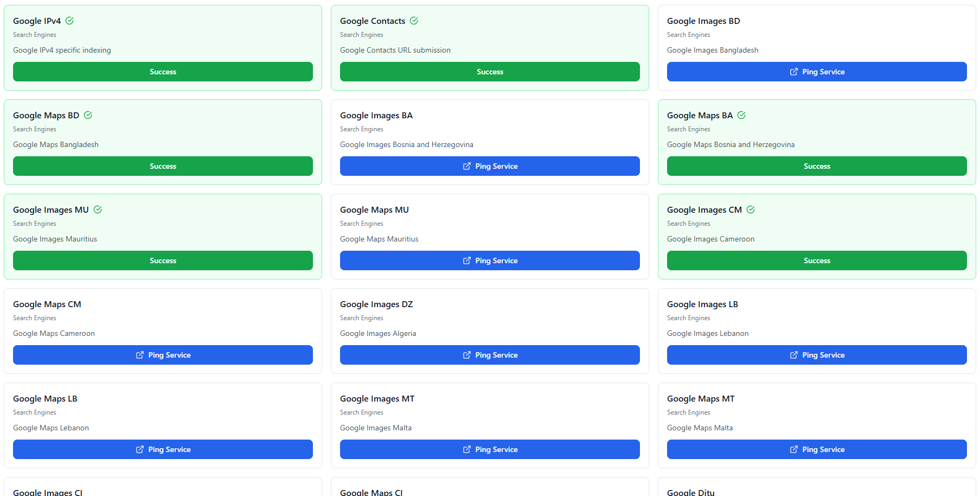Ping the Google Images MT service
The width and height of the screenshot is (980, 496).
489,449
